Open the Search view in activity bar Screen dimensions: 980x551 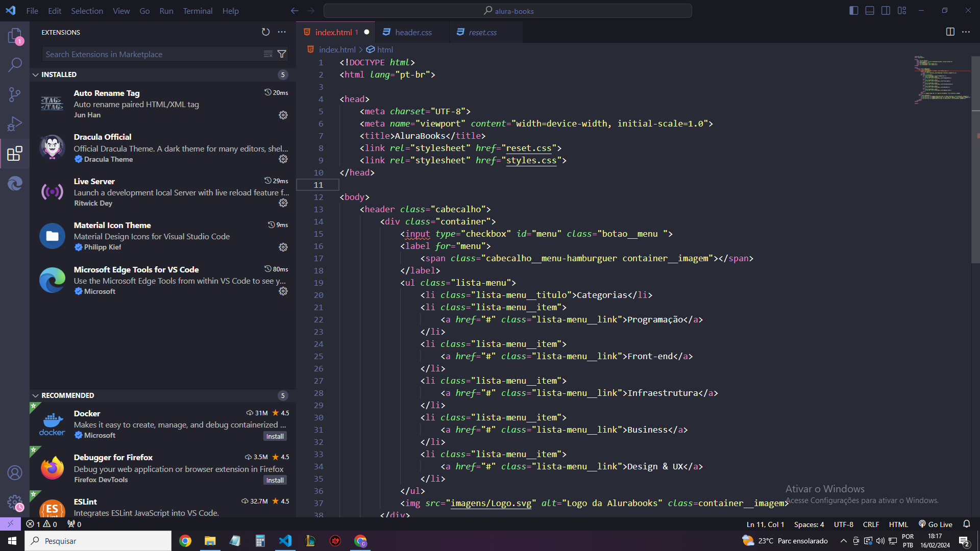pyautogui.click(x=15, y=65)
